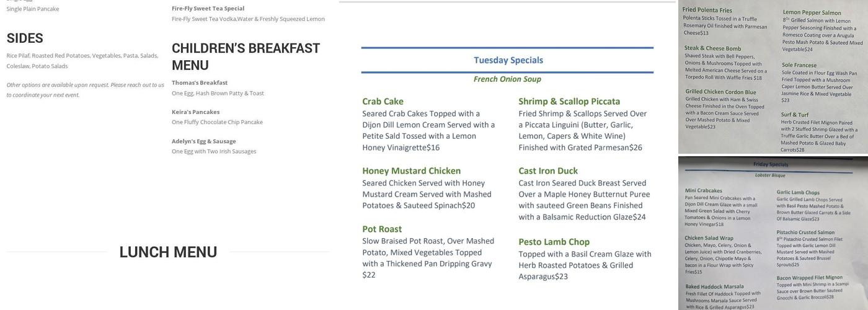This screenshot has height=310, width=868.
Task: Click the italic 'Other options are available' note
Action: point(85,90)
